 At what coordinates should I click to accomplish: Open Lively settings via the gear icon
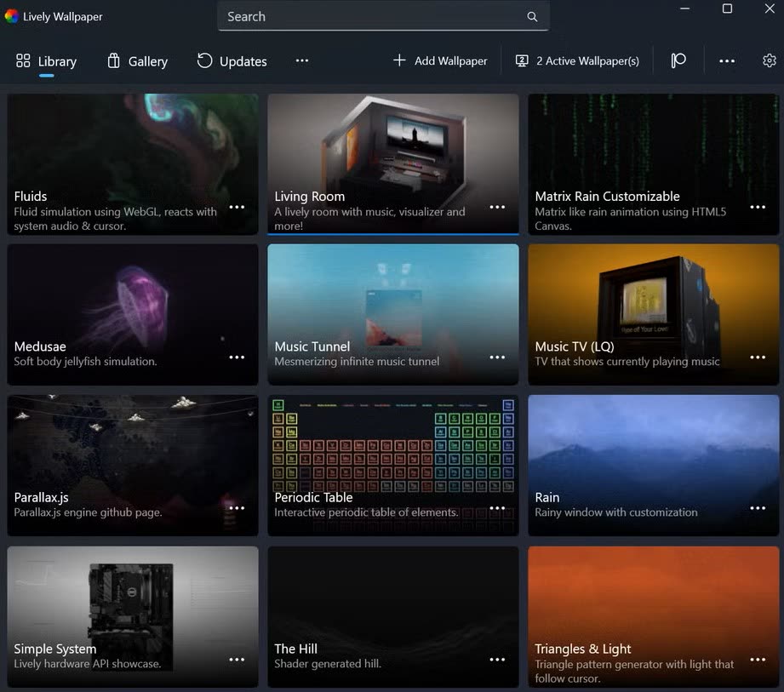tap(770, 60)
